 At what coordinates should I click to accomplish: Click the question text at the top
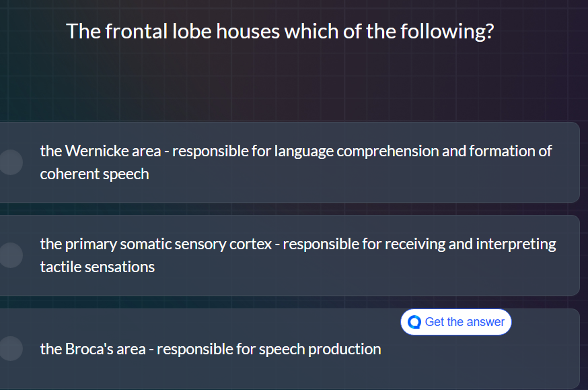pos(280,31)
